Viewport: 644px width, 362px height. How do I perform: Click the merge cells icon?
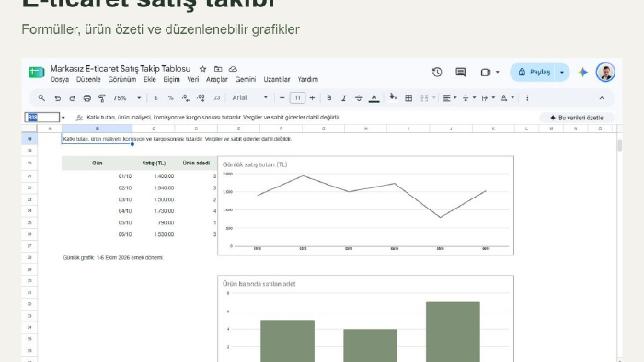click(424, 98)
